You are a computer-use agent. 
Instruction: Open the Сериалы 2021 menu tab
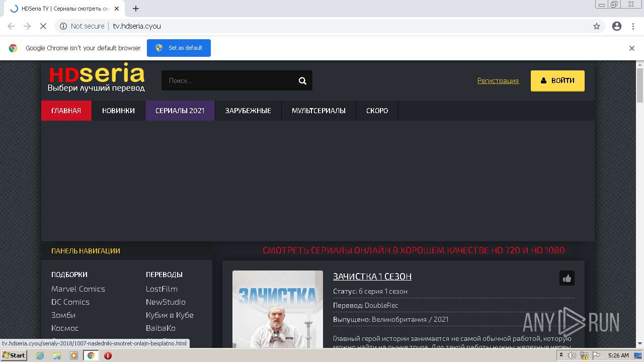tap(180, 111)
